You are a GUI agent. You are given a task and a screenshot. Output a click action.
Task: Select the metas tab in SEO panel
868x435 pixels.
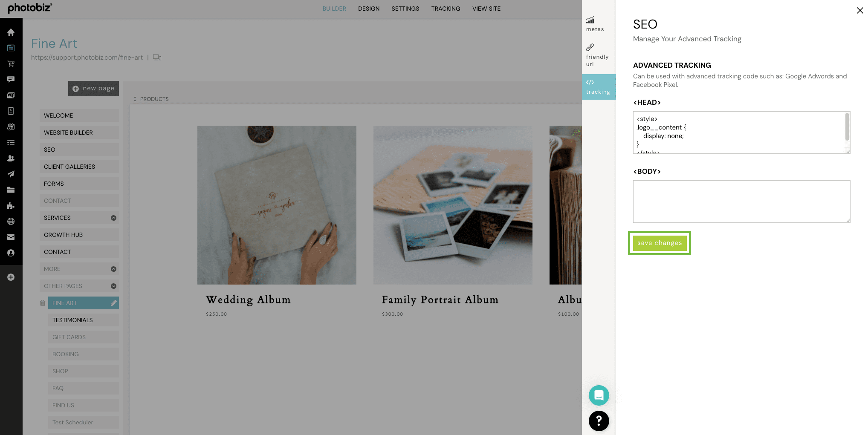tap(599, 24)
